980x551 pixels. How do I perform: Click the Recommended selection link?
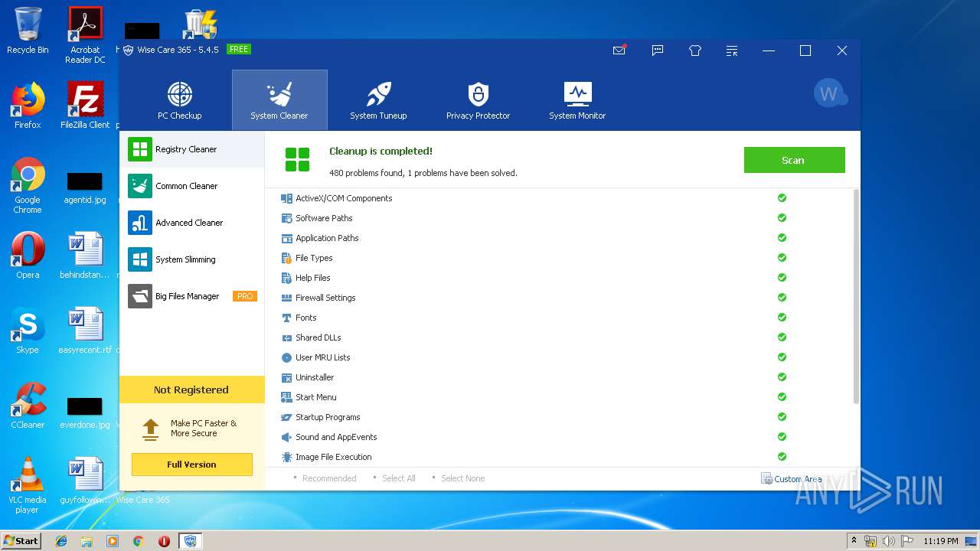tap(329, 478)
